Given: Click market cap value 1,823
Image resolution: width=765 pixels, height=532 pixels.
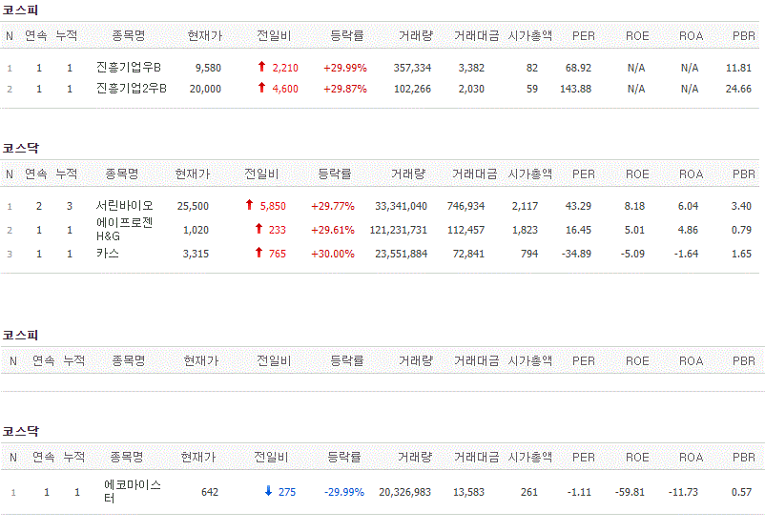Looking at the screenshot, I should (525, 230).
